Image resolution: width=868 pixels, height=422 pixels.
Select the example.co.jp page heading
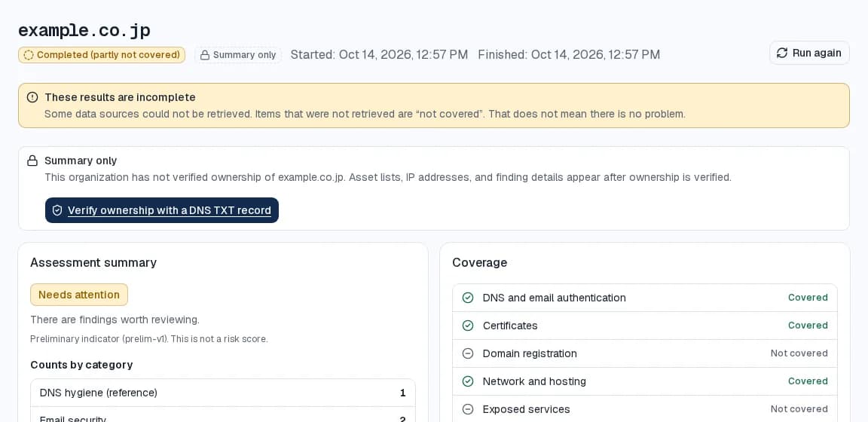(x=84, y=30)
